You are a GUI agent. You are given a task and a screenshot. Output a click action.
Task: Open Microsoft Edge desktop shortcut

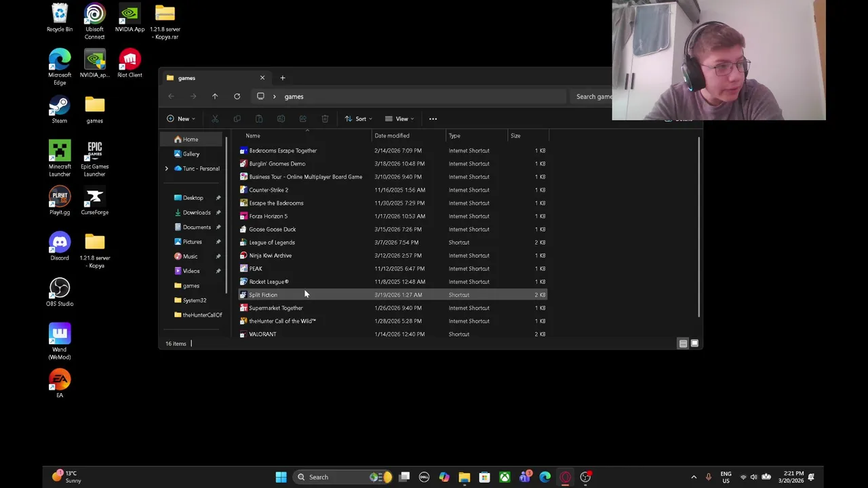60,67
